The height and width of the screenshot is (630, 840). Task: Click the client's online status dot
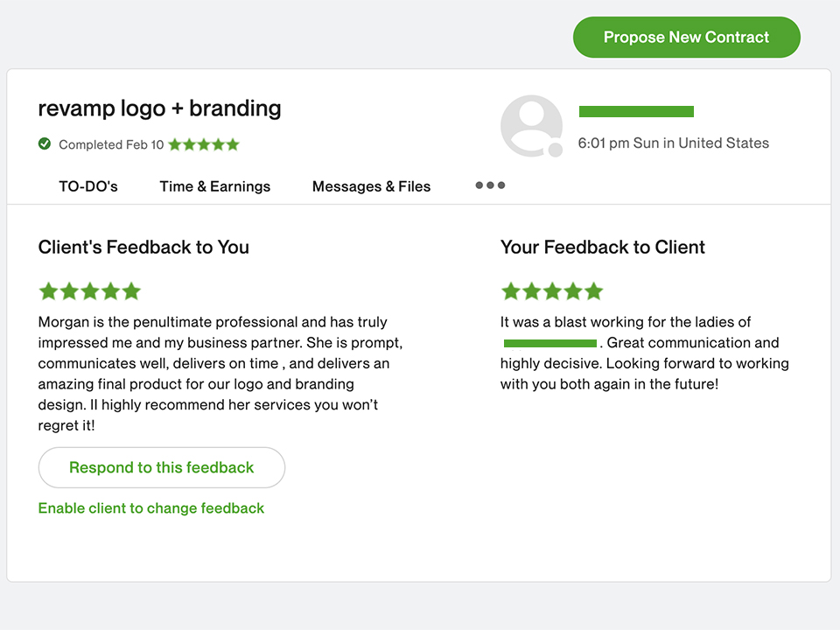point(556,150)
